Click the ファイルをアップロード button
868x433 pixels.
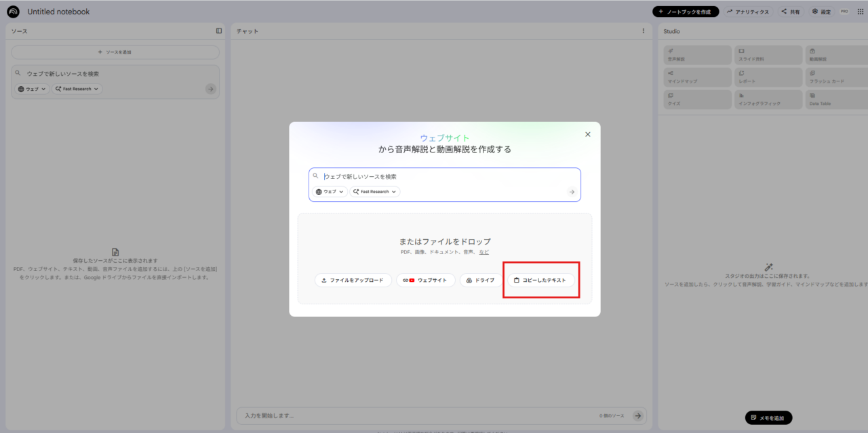point(353,280)
